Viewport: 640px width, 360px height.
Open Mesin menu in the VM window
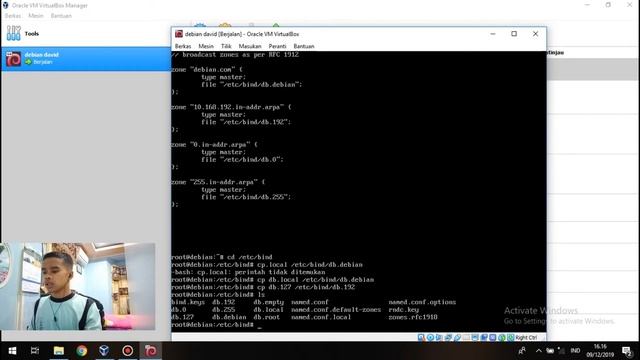[x=206, y=46]
